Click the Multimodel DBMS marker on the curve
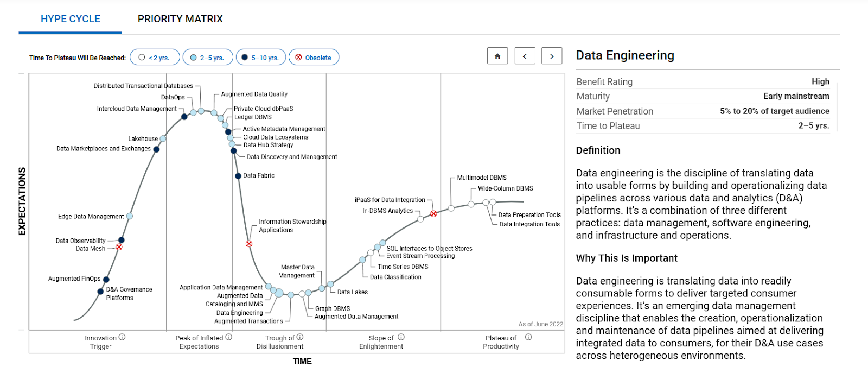 (x=451, y=208)
